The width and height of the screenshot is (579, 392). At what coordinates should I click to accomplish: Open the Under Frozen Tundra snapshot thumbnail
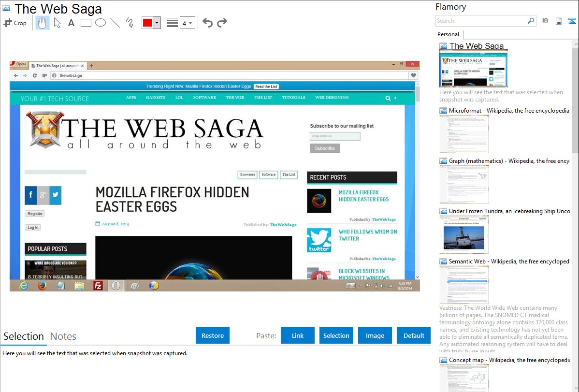point(464,234)
